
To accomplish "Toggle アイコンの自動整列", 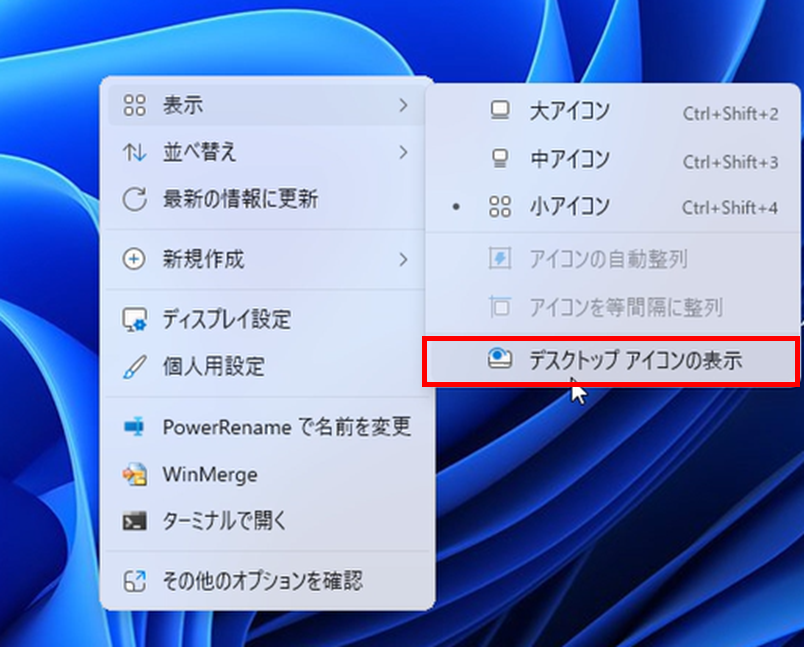I will 613,259.
